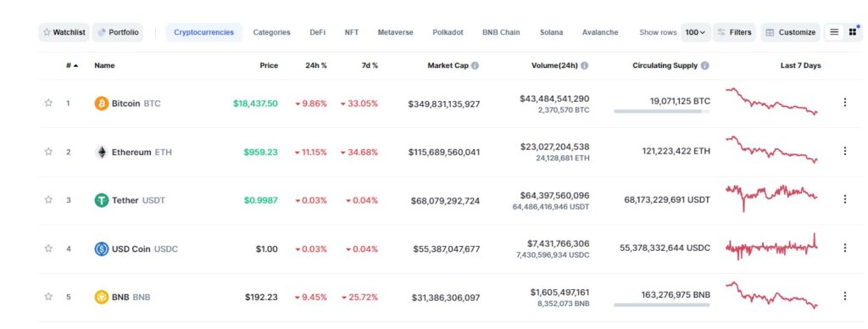Click Bitcoin circulating supply progress bar
Viewport: 868px width, 329px height.
[x=661, y=111]
